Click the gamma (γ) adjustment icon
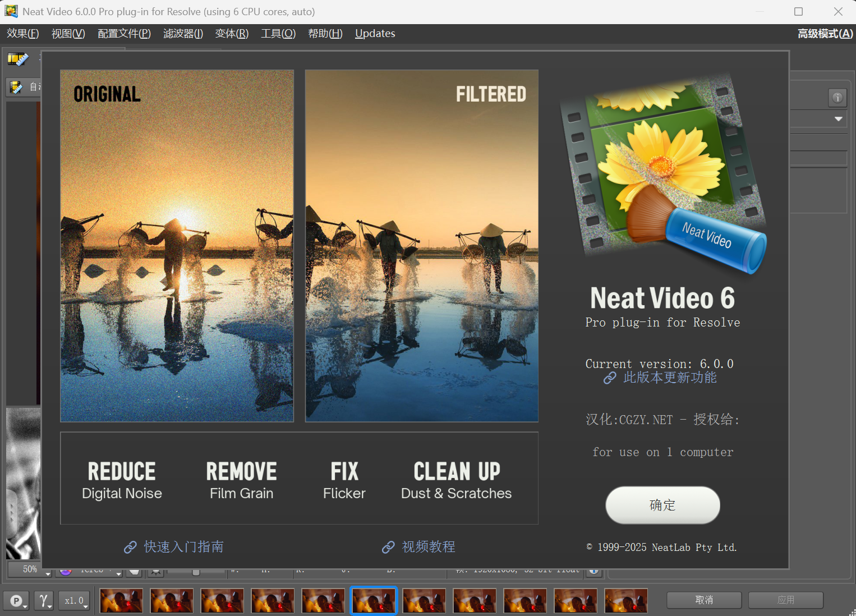 44,600
